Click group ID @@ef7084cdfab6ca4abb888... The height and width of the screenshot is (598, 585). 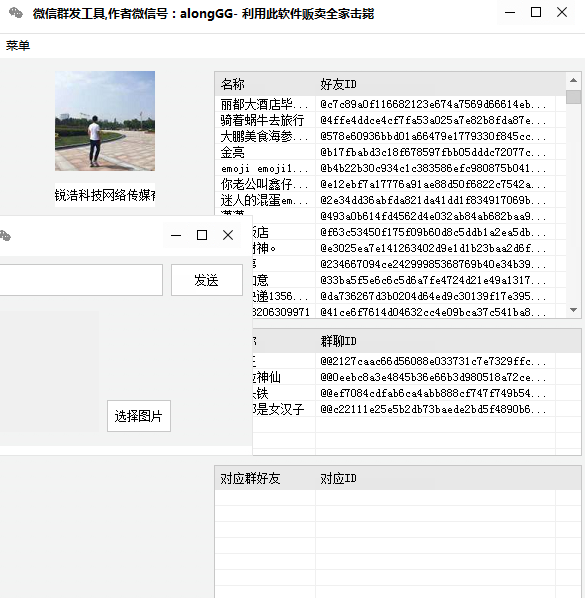tap(433, 393)
